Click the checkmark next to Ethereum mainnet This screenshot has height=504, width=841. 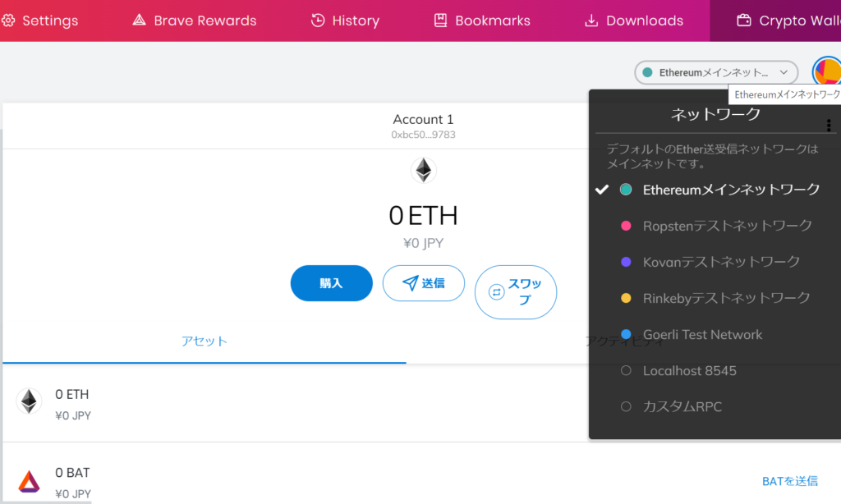(x=602, y=190)
